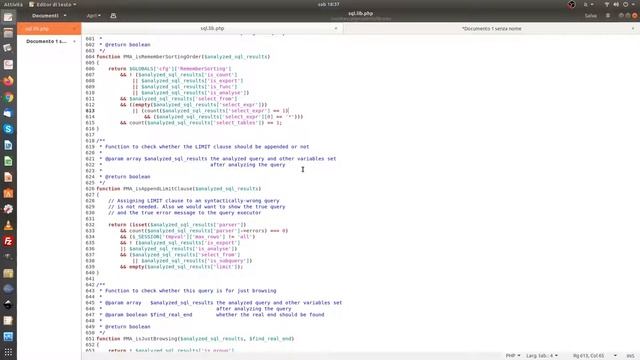Open the PHP language selector

(x=513, y=356)
